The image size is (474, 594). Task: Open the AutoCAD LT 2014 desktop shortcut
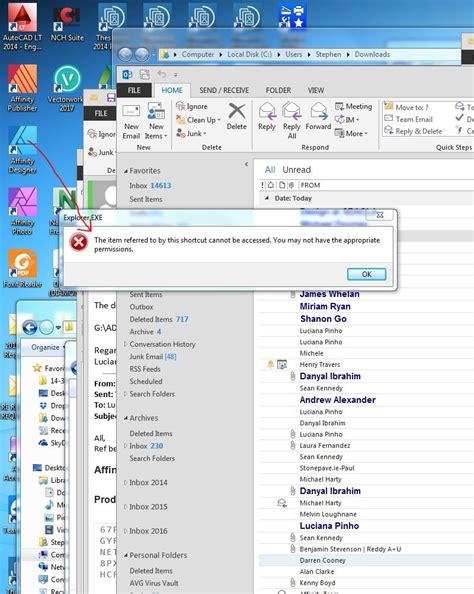pyautogui.click(x=22, y=27)
